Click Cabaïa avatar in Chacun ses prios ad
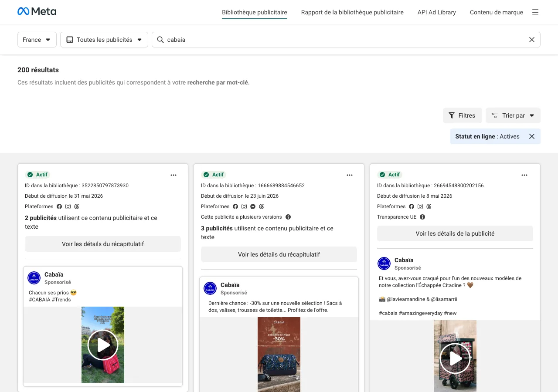Screen dimensions: 558x392 [34, 278]
